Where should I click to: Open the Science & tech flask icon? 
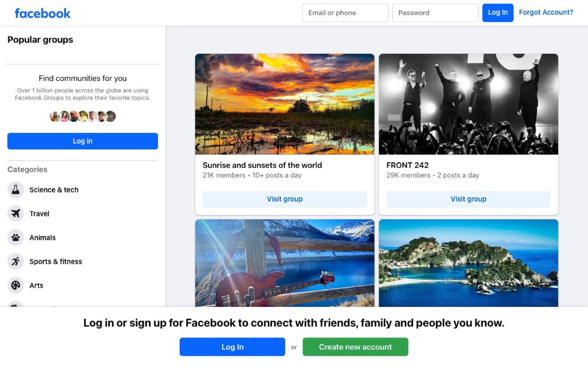pyautogui.click(x=15, y=190)
